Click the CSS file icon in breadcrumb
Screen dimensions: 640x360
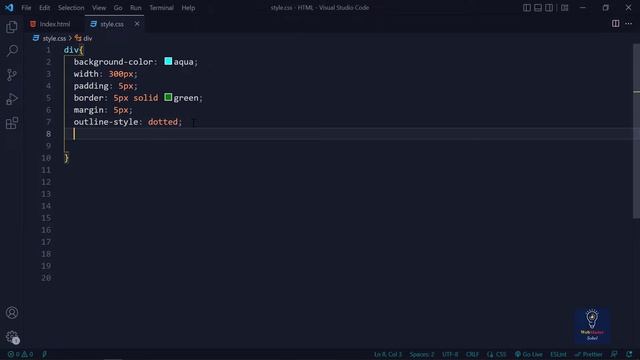[36, 38]
